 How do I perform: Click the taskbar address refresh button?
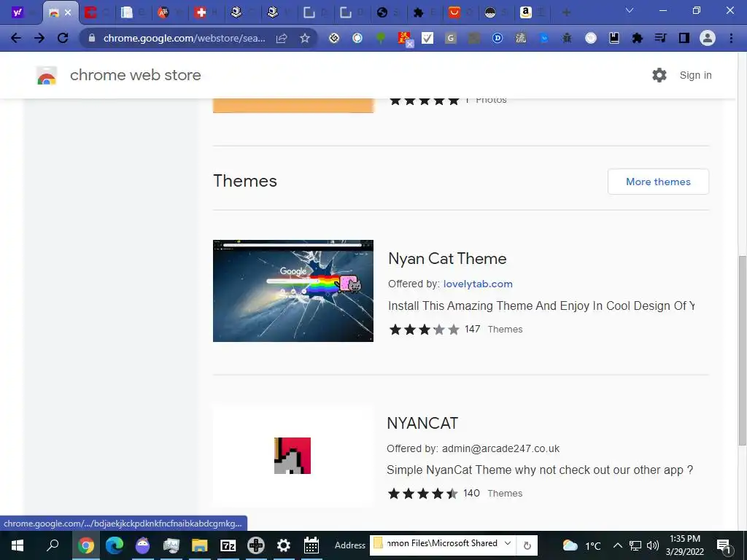click(527, 545)
